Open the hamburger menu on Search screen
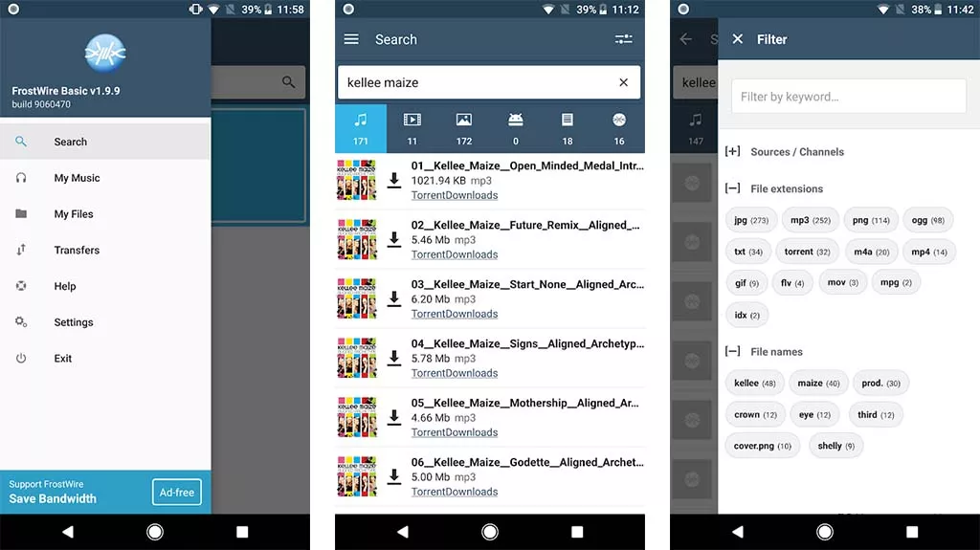The image size is (980, 550). click(x=351, y=39)
